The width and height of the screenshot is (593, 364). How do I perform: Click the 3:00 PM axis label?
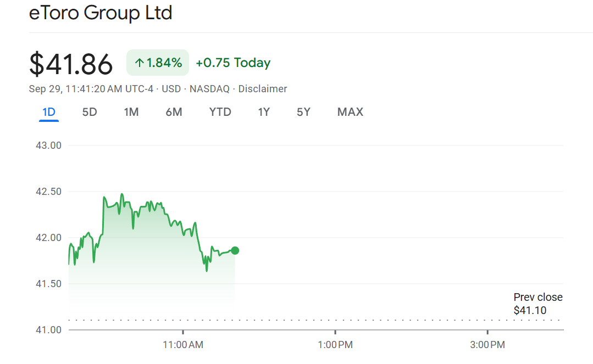(487, 345)
